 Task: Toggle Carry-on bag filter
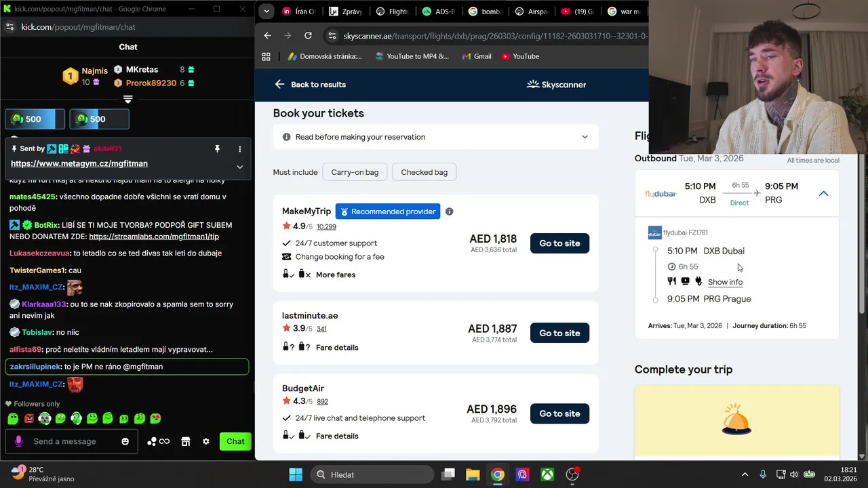(x=355, y=172)
